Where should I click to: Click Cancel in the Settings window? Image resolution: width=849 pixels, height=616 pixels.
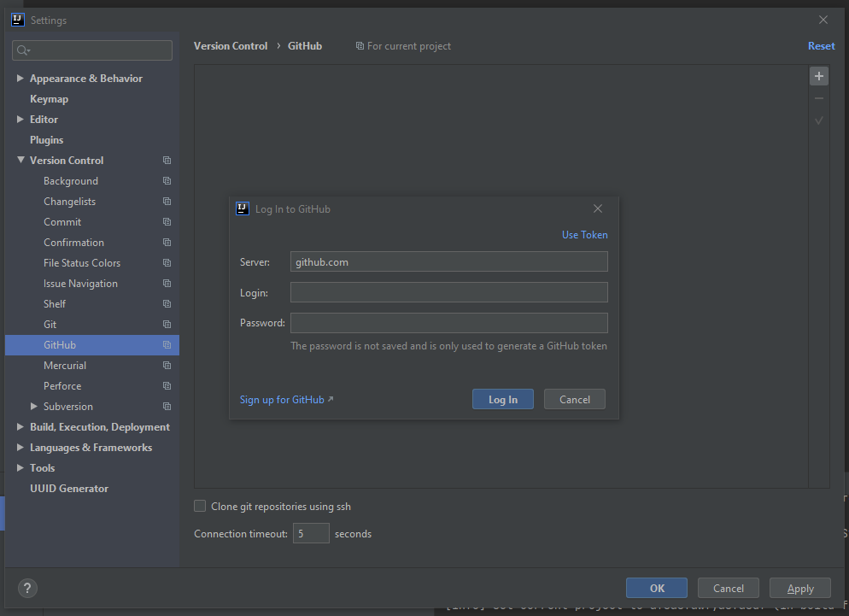click(x=729, y=588)
